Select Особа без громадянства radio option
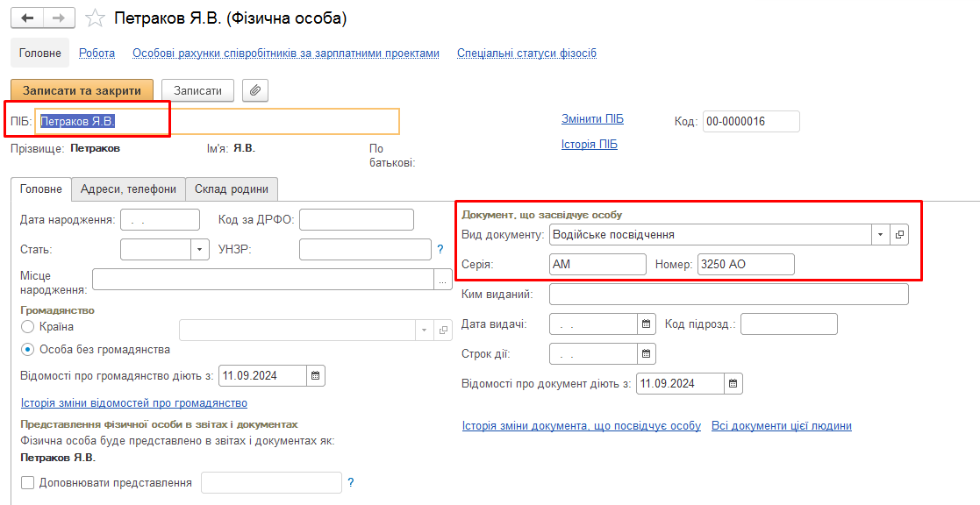Viewport: 980px width, 505px height. click(28, 349)
